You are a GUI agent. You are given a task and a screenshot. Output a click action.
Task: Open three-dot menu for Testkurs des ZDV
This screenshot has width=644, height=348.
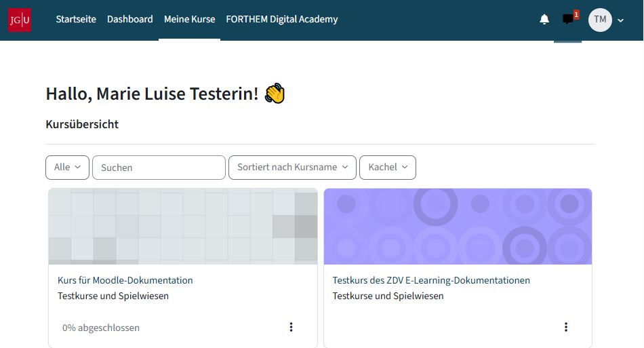(566, 327)
